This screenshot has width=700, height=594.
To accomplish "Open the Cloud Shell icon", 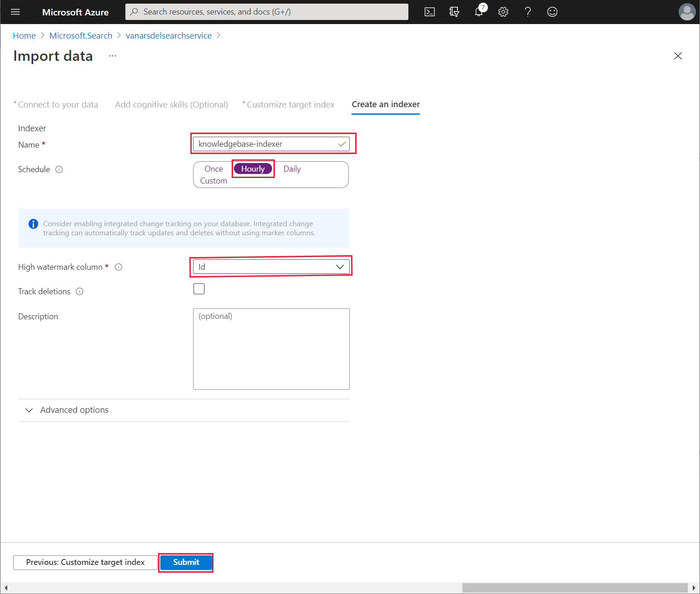I will (430, 12).
